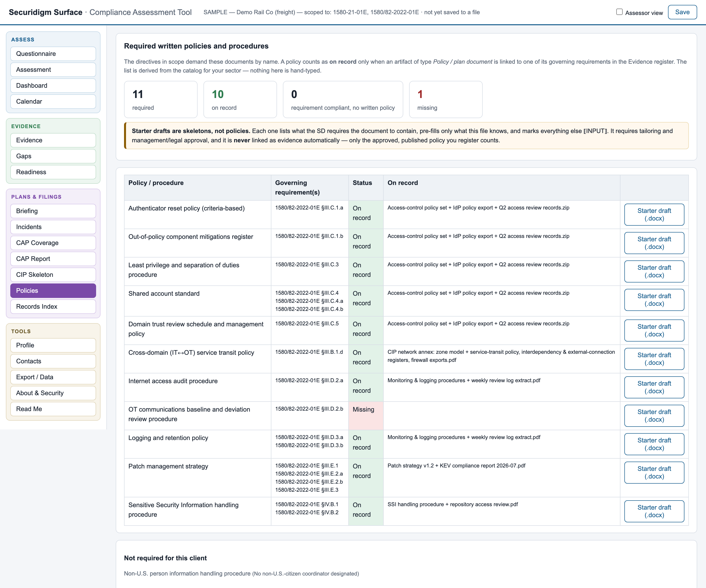Open the Profile tool

pos(53,345)
